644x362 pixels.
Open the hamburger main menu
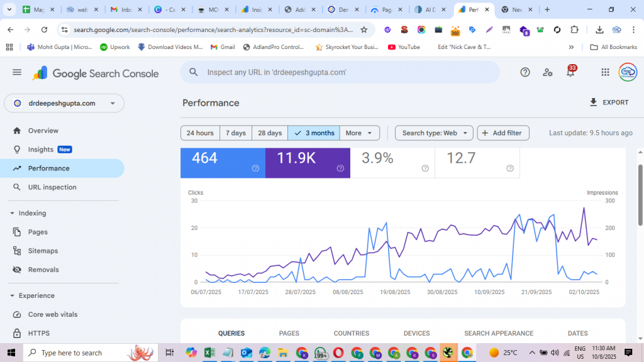click(x=17, y=72)
